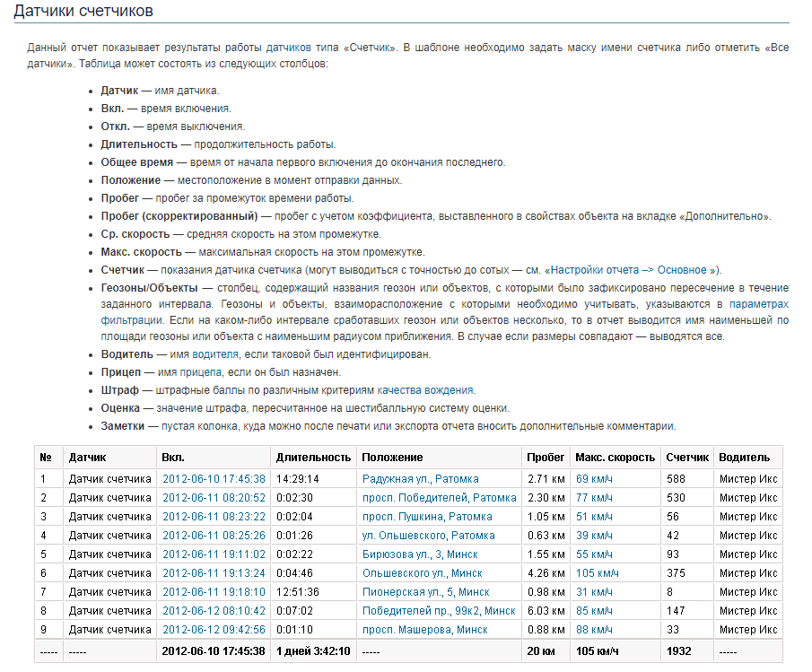Click timestamp 2012-06-11 08:20:52
This screenshot has width=812, height=672.
pos(214,498)
